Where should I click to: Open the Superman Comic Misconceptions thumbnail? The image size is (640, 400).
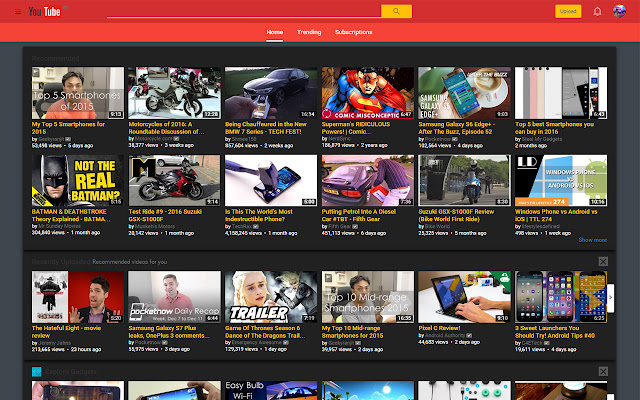367,93
